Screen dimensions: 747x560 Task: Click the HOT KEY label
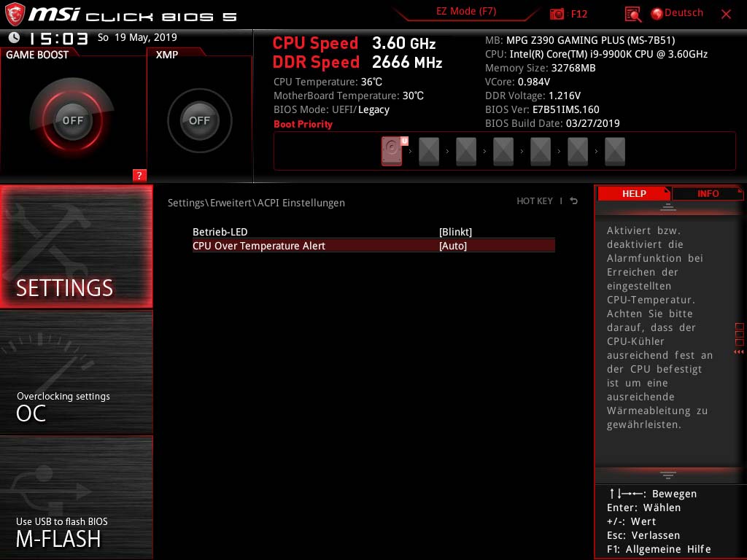tap(535, 201)
